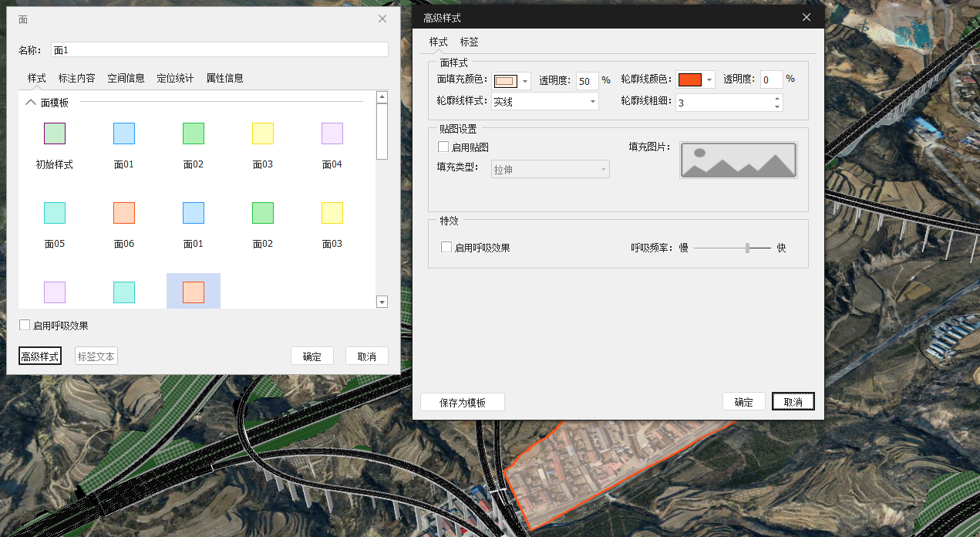Check 启用呼吸效果 in the 面 dialog

[25, 326]
